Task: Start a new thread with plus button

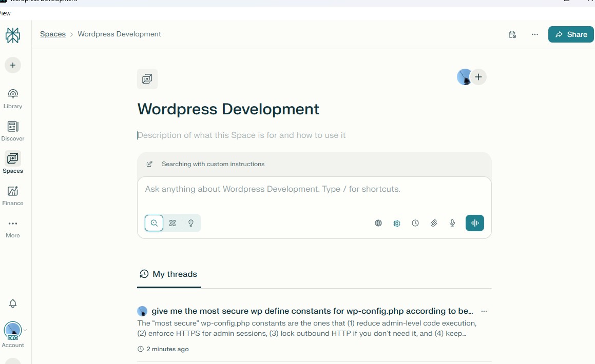Action: (x=13, y=65)
